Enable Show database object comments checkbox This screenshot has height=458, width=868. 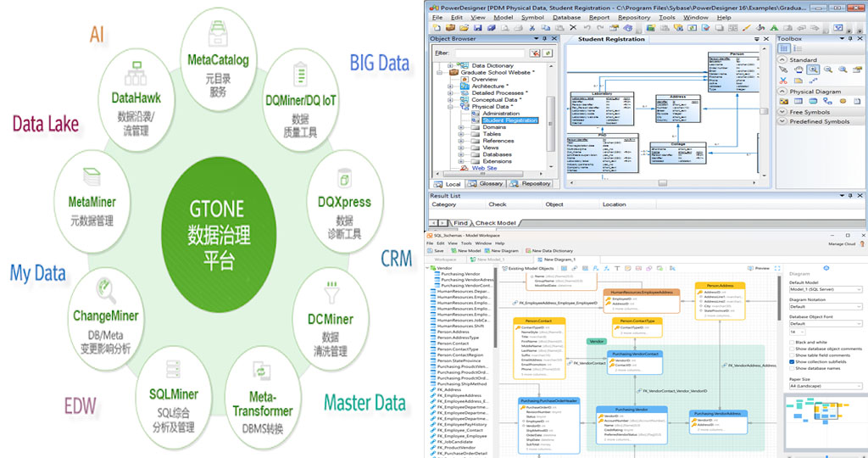pyautogui.click(x=792, y=349)
